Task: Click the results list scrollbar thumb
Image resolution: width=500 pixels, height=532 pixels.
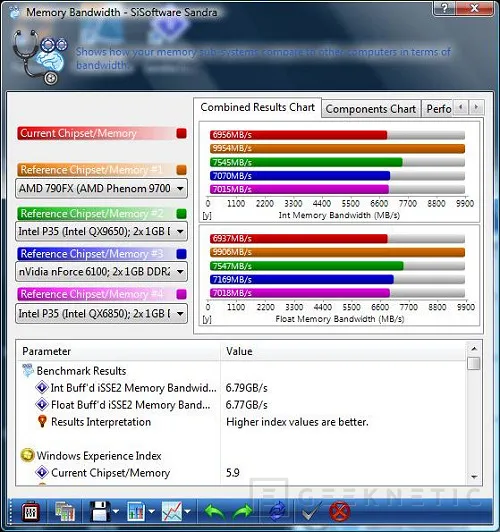Action: 474,363
